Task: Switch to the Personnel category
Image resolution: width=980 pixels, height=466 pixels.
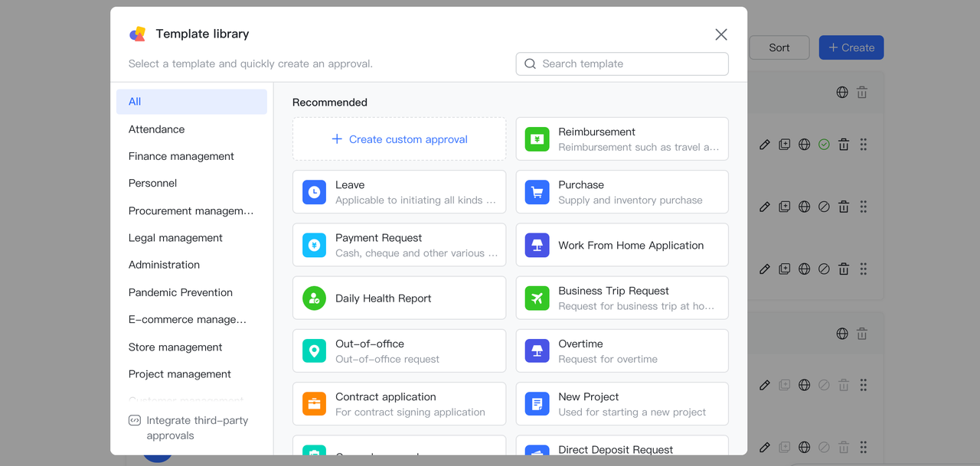Action: [152, 183]
